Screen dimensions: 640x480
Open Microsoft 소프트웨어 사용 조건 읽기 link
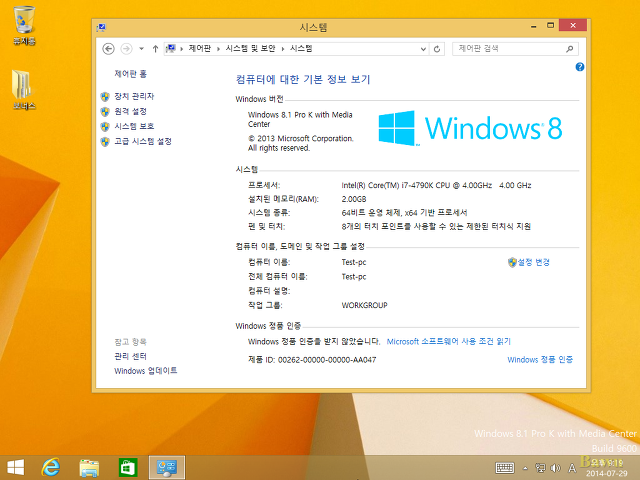(x=449, y=341)
